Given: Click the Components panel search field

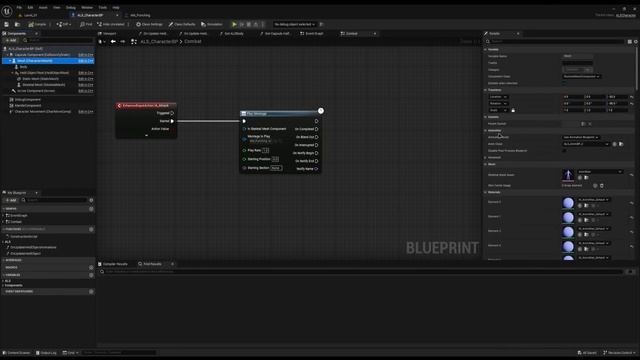Looking at the screenshot, I should point(58,40).
